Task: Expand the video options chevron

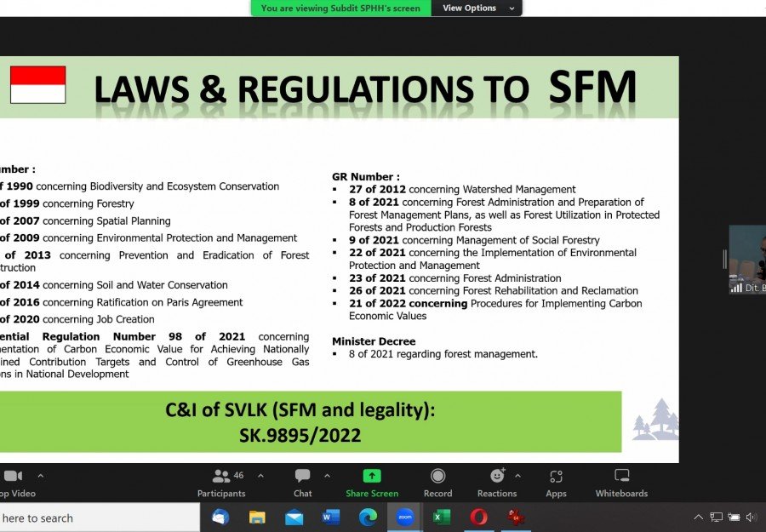Action: [41, 476]
